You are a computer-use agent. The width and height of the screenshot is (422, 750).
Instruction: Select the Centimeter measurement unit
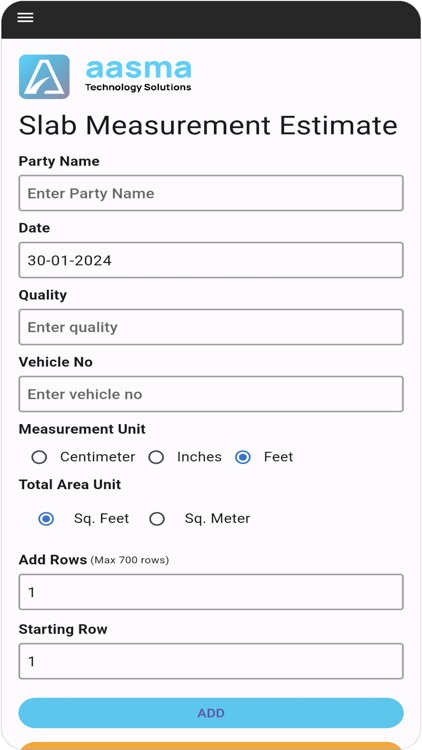tap(39, 457)
